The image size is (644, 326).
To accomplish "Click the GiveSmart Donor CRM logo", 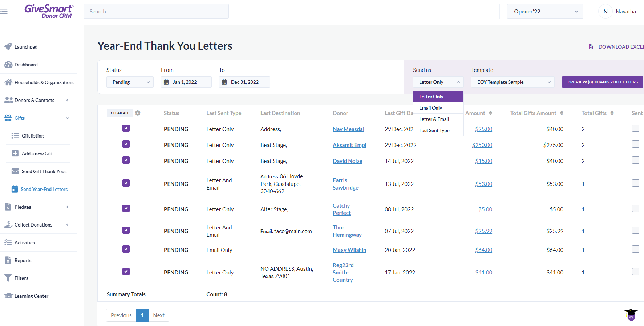I will pyautogui.click(x=49, y=11).
